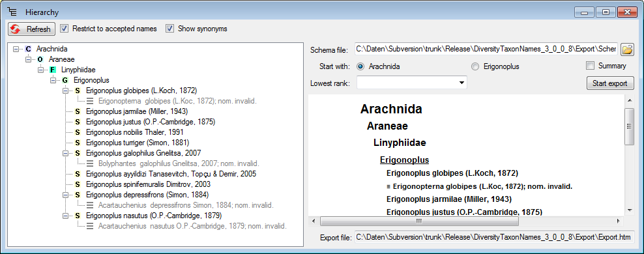
Task: Select Linyphiidae in the tree
Action: point(78,70)
